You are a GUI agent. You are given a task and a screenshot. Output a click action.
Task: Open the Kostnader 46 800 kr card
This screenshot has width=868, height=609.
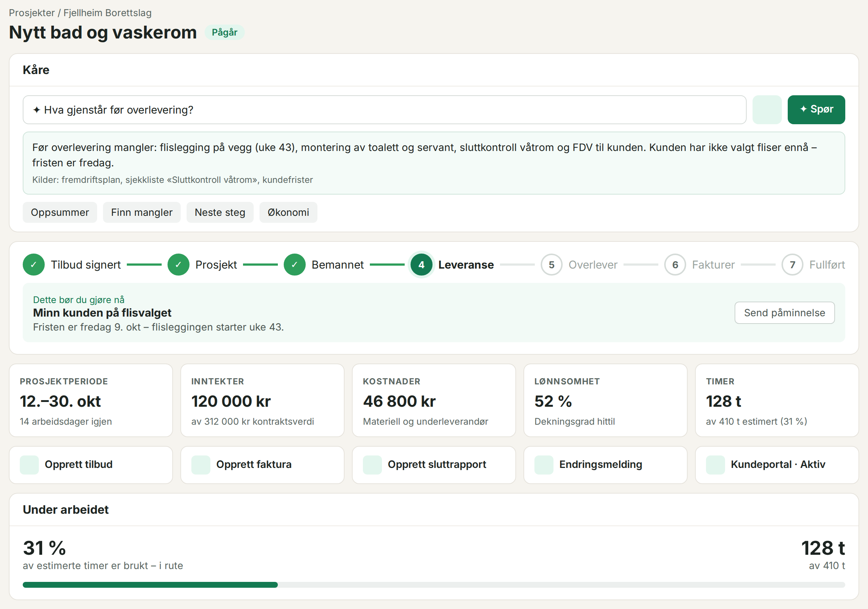434,401
